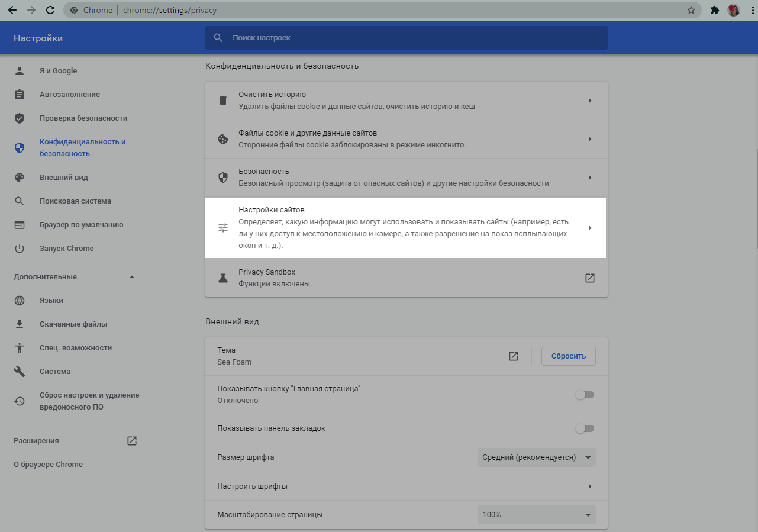Click the sliders icon for Настройки сайтов
This screenshot has height=532, width=758.
[223, 227]
